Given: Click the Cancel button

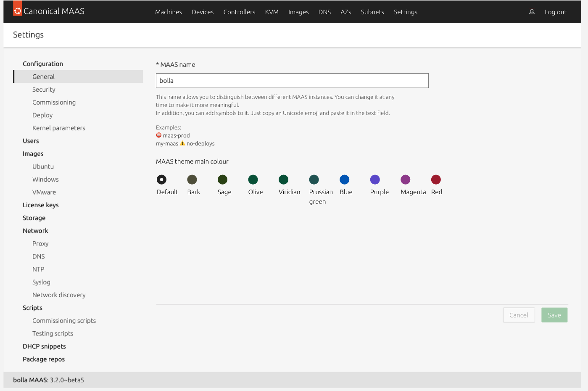Looking at the screenshot, I should pos(519,315).
